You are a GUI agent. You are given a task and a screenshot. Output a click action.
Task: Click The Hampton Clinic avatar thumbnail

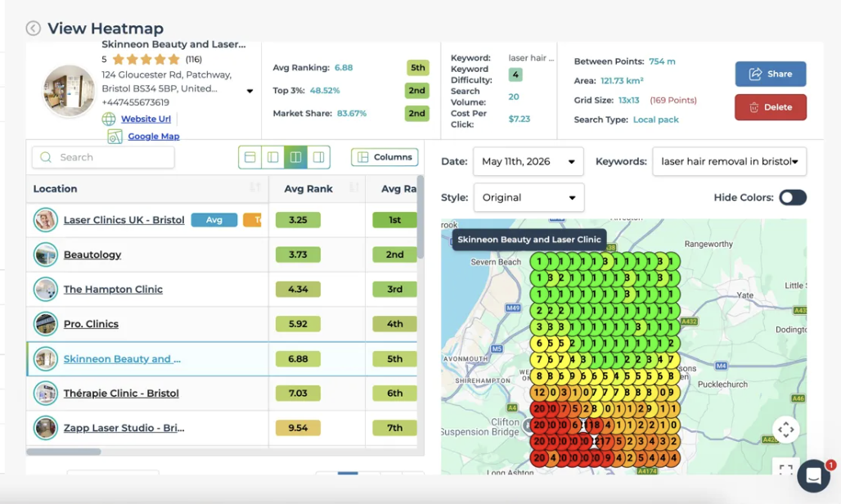pos(46,290)
